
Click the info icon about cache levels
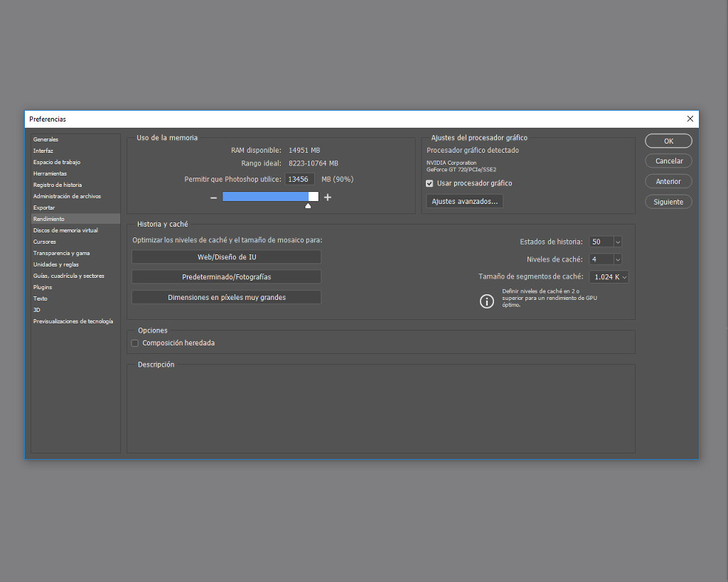click(486, 301)
